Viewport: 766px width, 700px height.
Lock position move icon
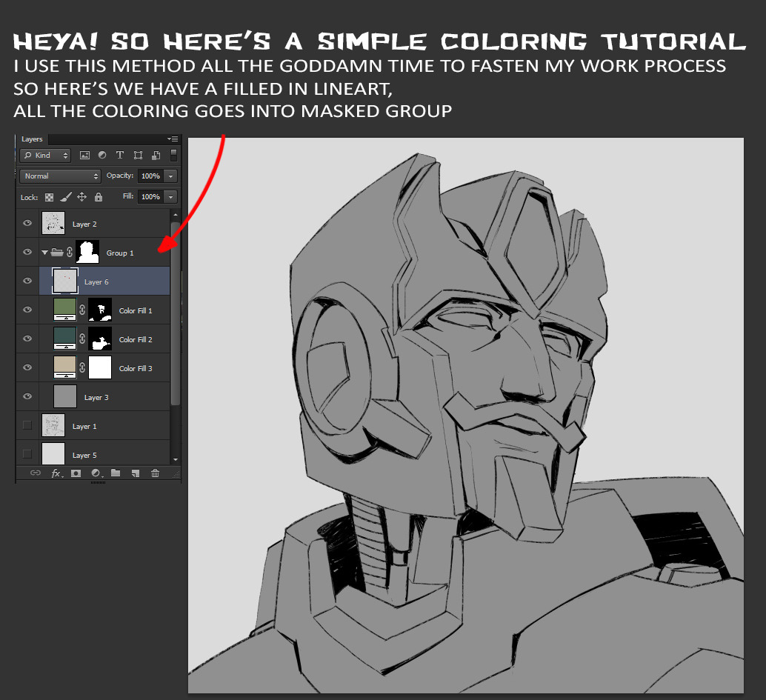(81, 197)
